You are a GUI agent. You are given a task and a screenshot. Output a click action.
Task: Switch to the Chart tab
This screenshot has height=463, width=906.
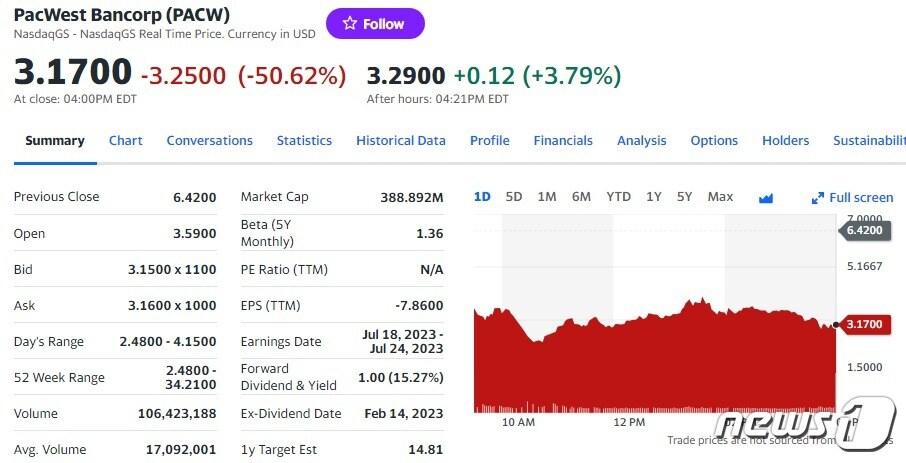click(125, 141)
